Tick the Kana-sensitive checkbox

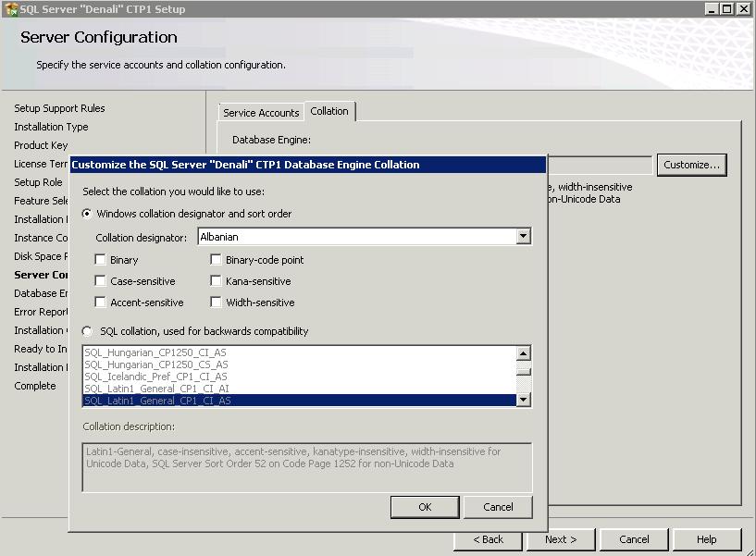217,281
